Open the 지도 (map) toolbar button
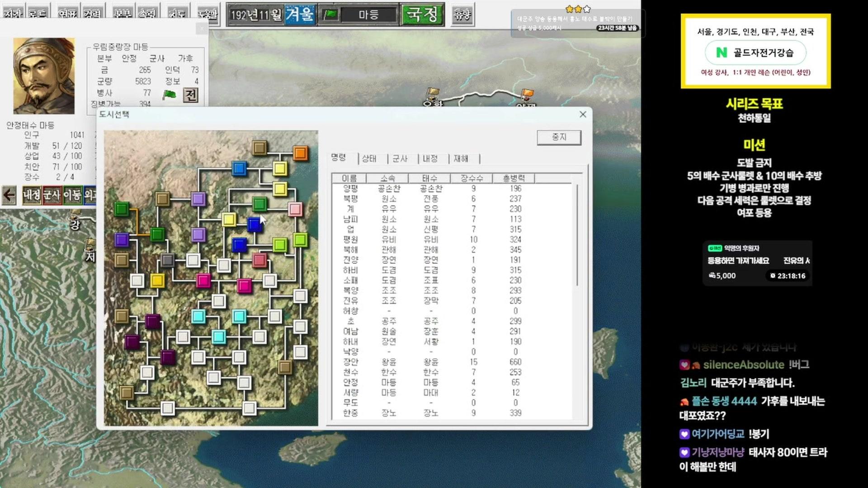Viewport: 868px width, 488px height. coord(177,14)
